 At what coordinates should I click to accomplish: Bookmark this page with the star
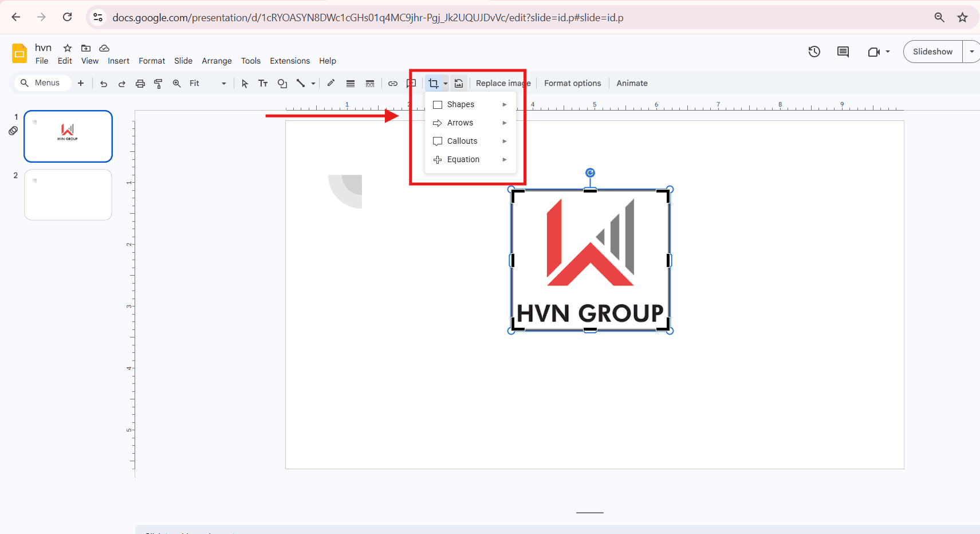point(962,17)
